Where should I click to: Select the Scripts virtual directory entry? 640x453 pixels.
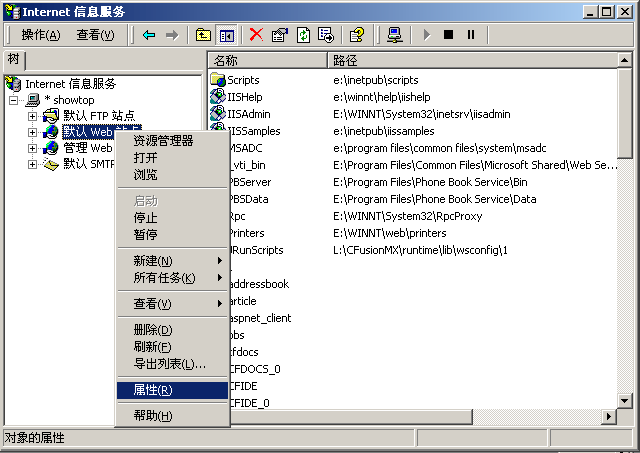click(x=243, y=80)
